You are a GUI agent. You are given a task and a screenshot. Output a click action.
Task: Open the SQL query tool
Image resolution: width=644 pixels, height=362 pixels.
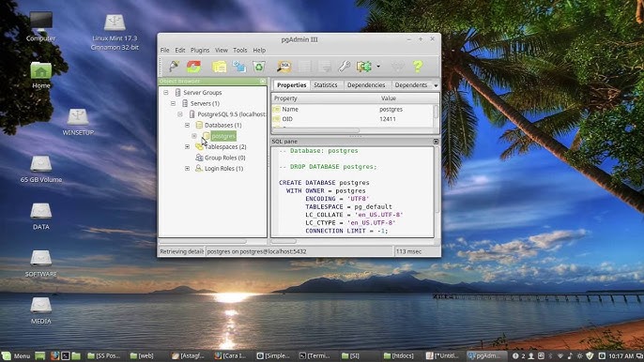tap(284, 66)
